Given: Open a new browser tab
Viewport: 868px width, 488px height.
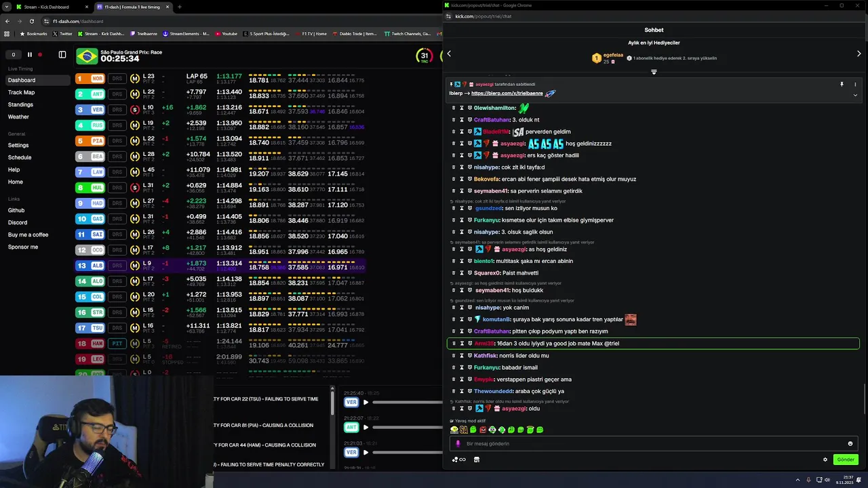Looking at the screenshot, I should [x=179, y=7].
